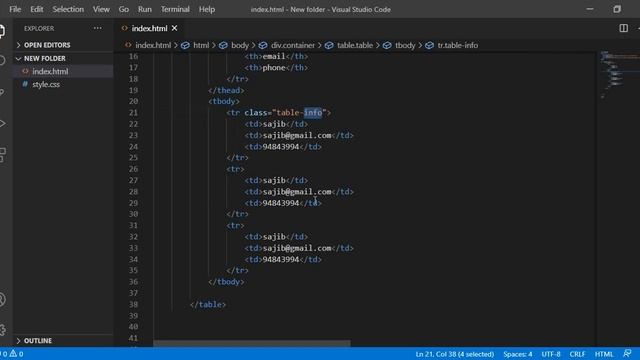
Task: Open the Manage gear icon
Action: [2, 329]
